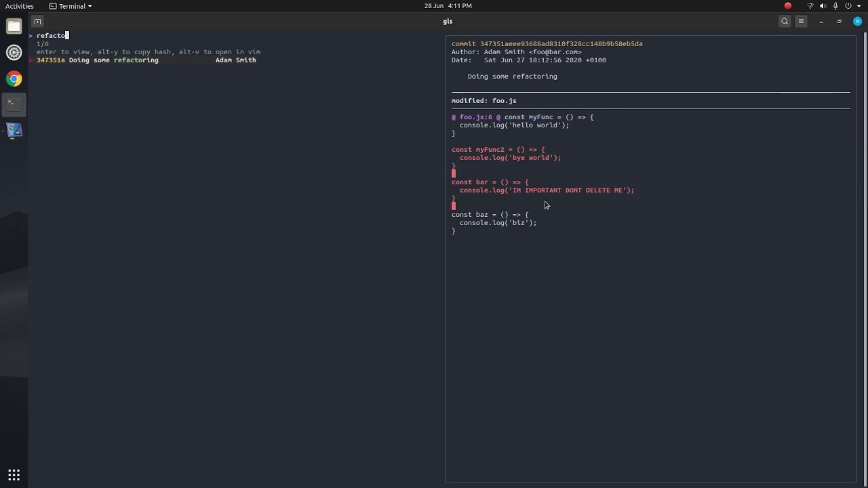The image size is (868, 488).
Task: Open the network status icon
Action: tap(810, 6)
